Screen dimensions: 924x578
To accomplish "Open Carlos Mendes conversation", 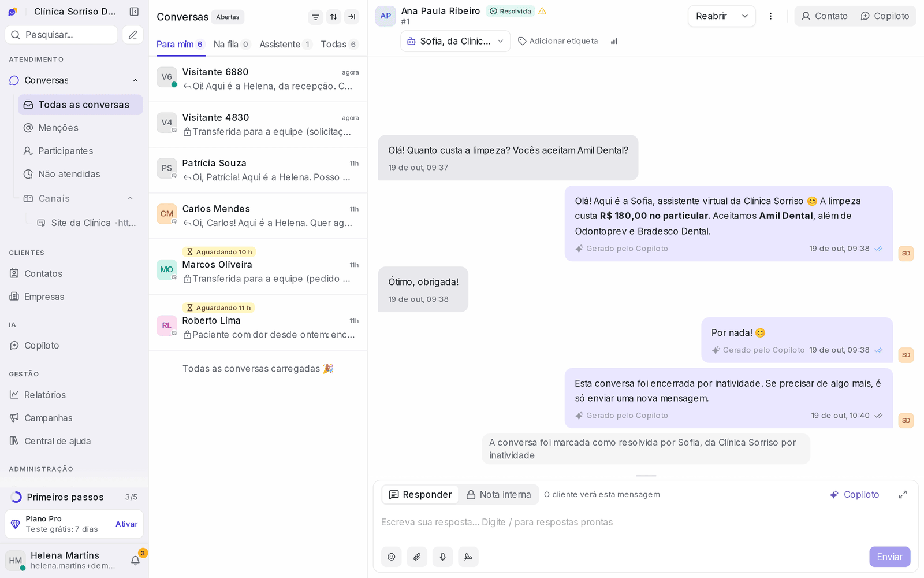I will [x=258, y=216].
